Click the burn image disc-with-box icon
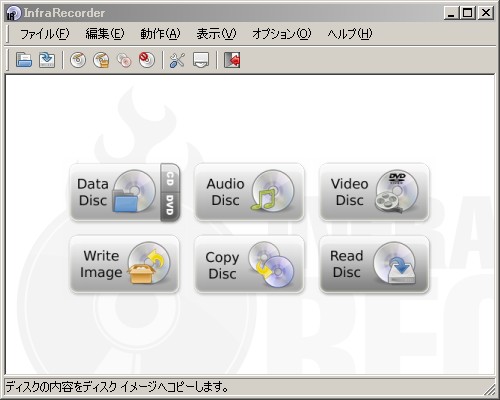This screenshot has width=500, height=400. [x=101, y=60]
